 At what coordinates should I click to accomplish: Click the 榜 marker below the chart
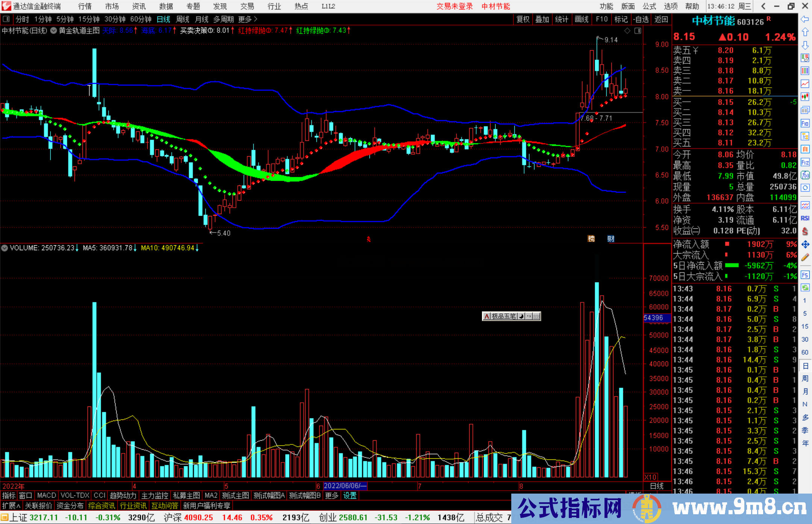point(591,239)
